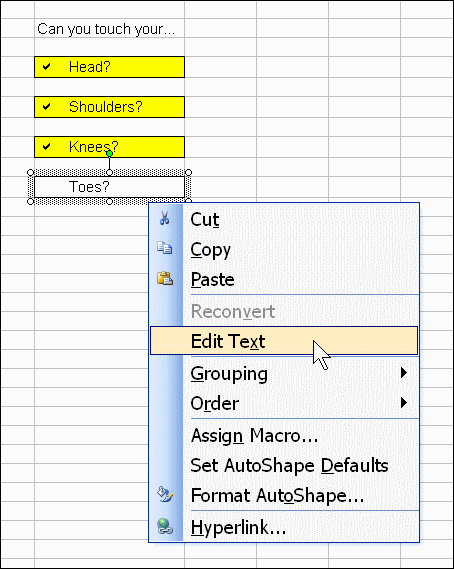Click the bottom-left sizing handle of Toes? shape
454x569 pixels.
[x=30, y=201]
